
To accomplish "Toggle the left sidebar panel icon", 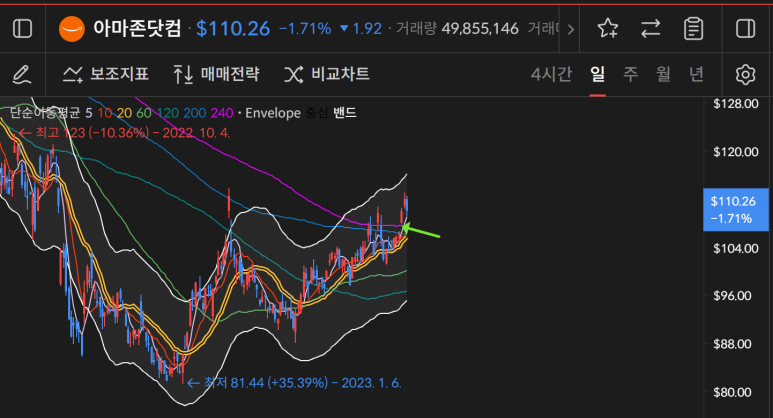I will pyautogui.click(x=22, y=29).
